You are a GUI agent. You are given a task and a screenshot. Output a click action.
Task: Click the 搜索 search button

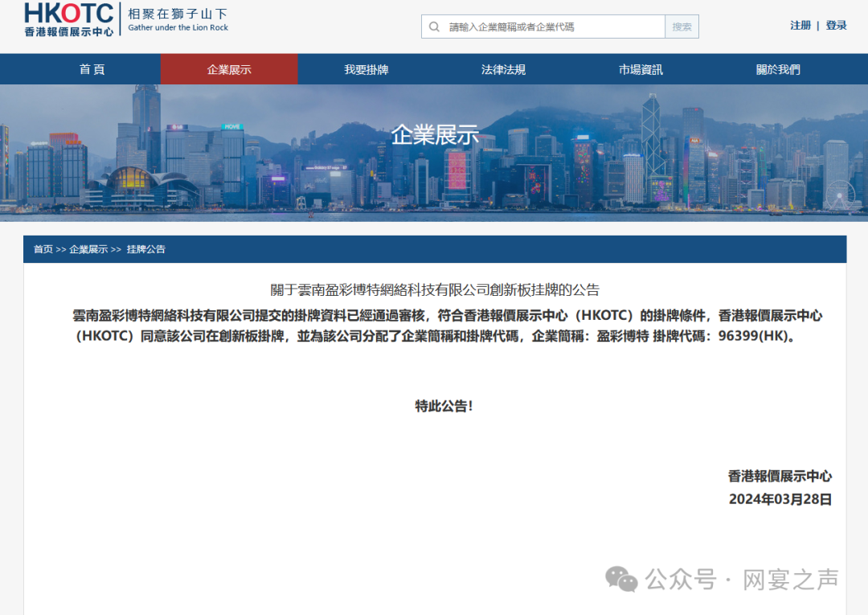pyautogui.click(x=682, y=27)
